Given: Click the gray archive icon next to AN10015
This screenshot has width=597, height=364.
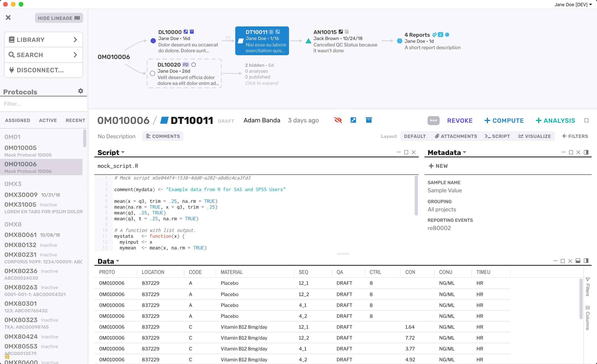Looking at the screenshot, I should coord(347,32).
